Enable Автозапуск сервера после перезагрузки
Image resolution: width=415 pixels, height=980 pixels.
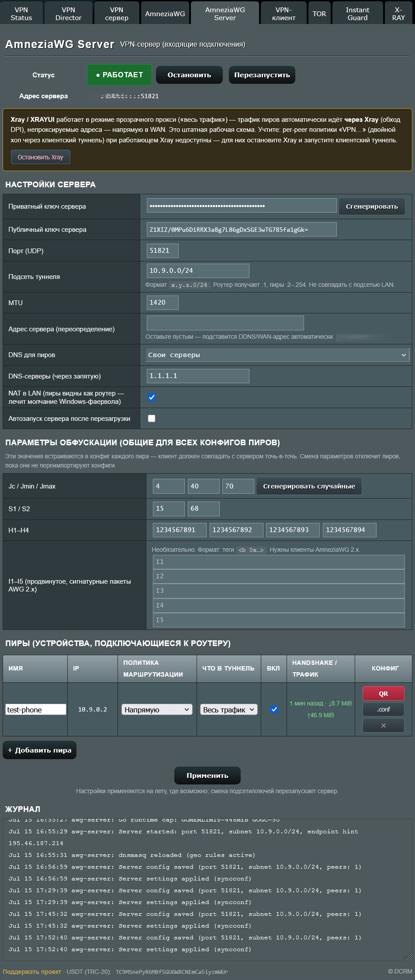(152, 418)
